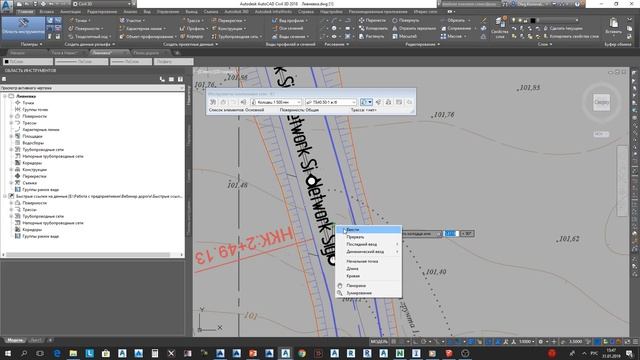Click the layer color black swatch
Viewport: 640px width, 360px height.
[533, 20]
